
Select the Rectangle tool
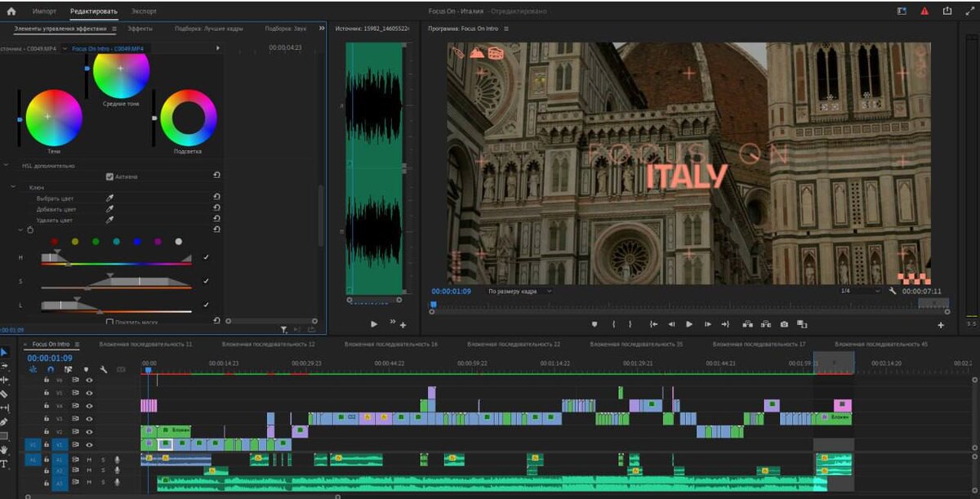click(x=5, y=435)
